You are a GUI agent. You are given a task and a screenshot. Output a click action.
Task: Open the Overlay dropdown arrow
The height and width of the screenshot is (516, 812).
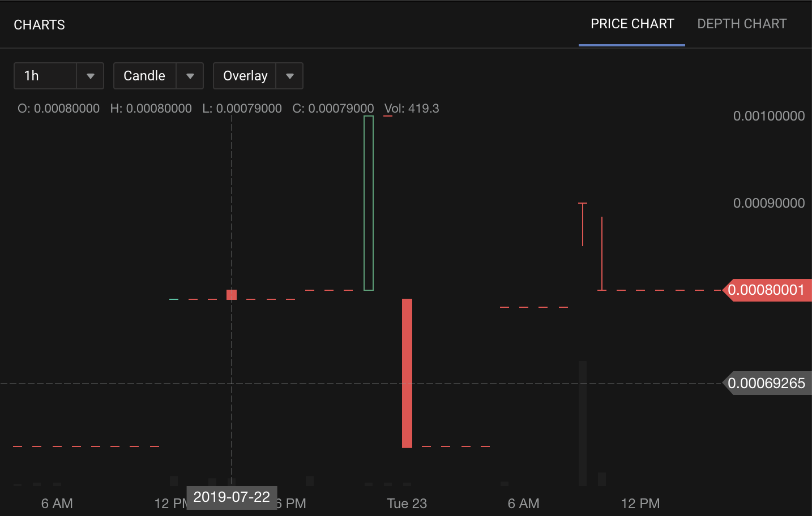(x=290, y=76)
